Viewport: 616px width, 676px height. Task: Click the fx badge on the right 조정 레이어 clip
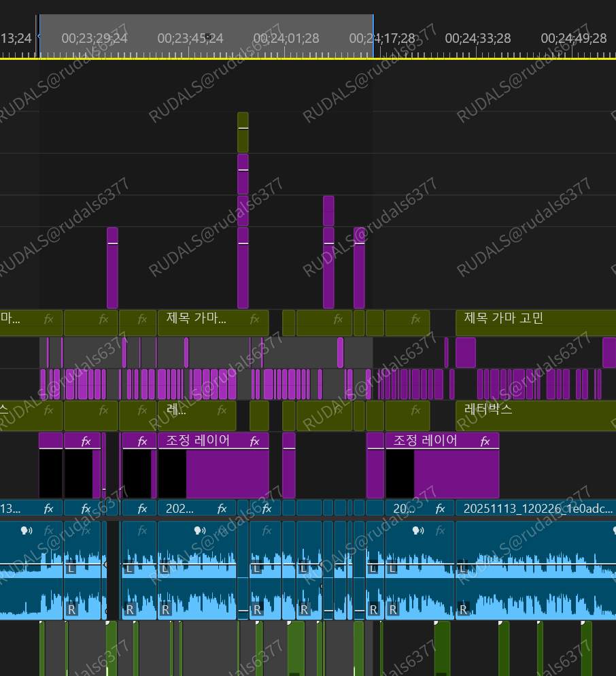coord(485,441)
